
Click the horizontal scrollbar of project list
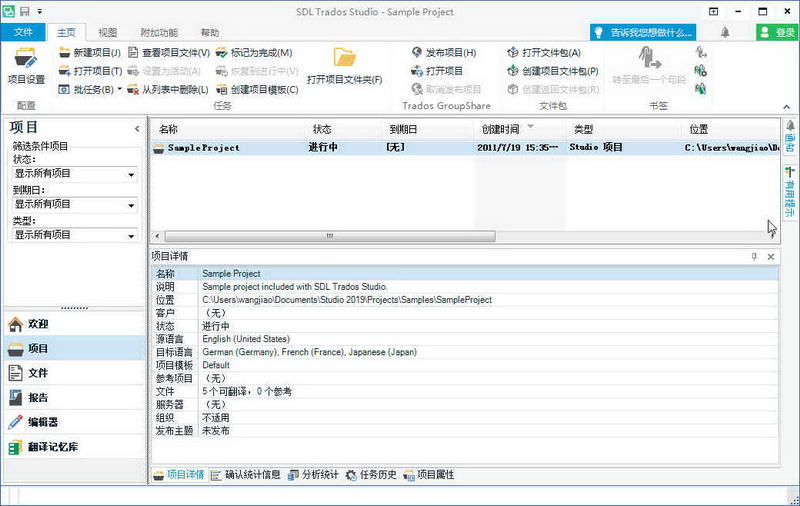(x=330, y=236)
